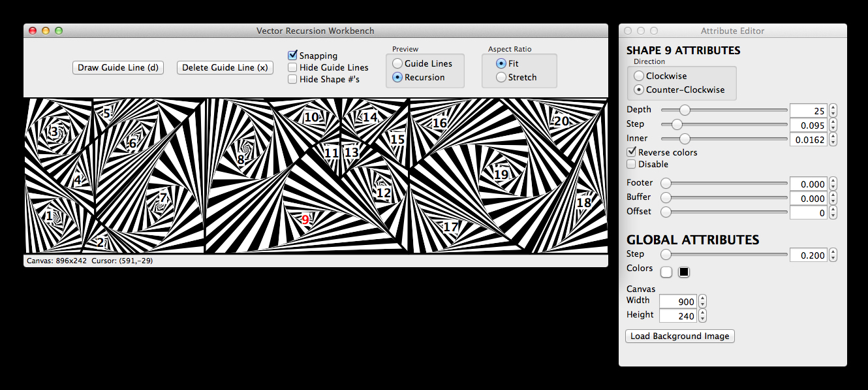Click the Depth stepper arrows
Screen dimensions: 868x390
coord(833,110)
